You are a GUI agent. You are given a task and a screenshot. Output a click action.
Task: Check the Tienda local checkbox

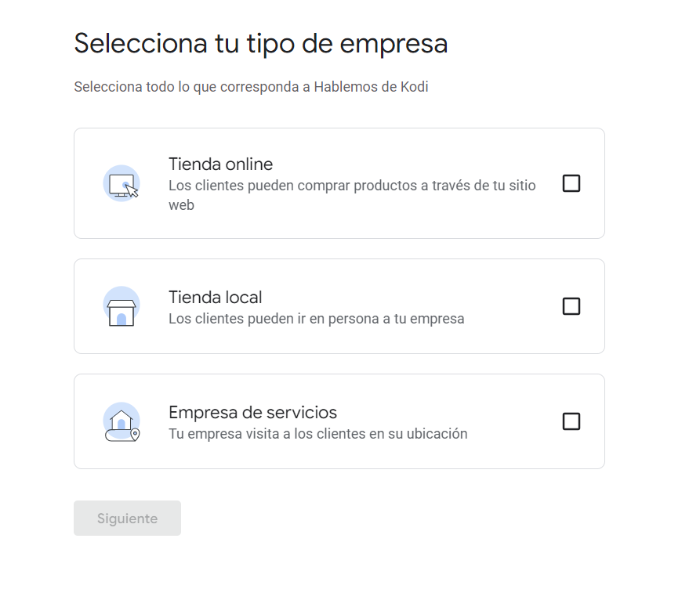[571, 306]
